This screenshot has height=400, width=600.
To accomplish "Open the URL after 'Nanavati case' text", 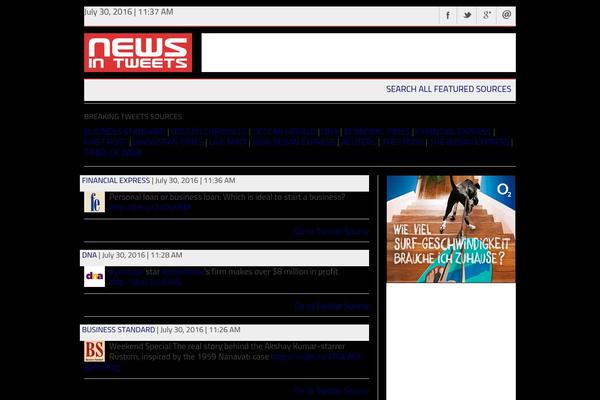I will click(316, 357).
